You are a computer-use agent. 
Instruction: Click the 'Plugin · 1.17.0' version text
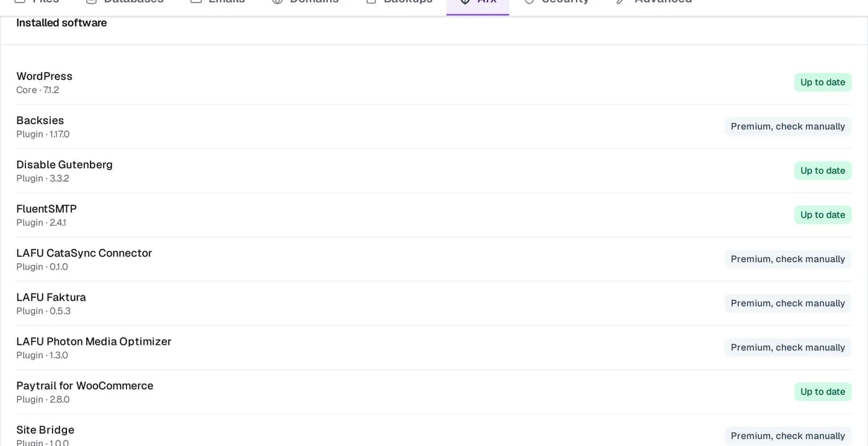pos(43,134)
